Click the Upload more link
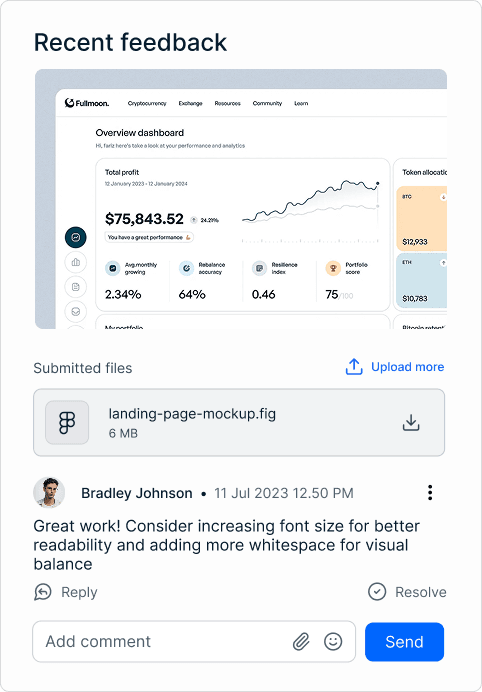Image resolution: width=482 pixels, height=692 pixels. click(x=407, y=367)
